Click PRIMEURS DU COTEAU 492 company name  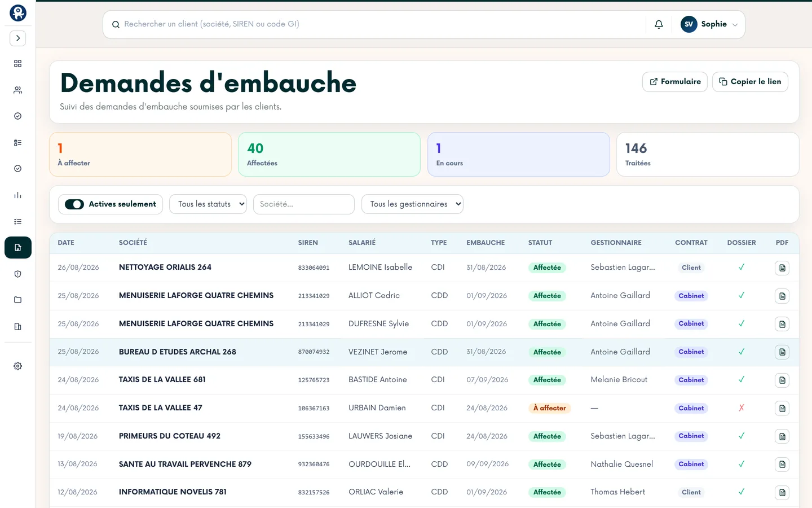pyautogui.click(x=170, y=436)
